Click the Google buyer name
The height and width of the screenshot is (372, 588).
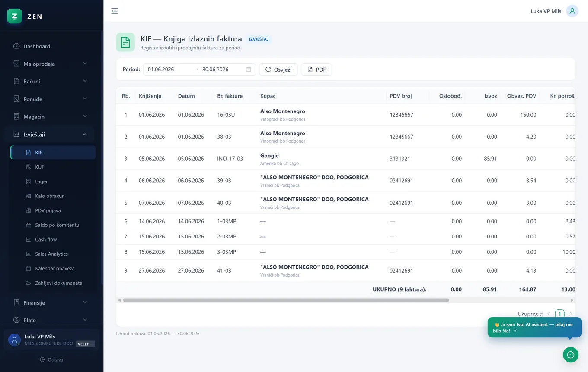point(269,156)
